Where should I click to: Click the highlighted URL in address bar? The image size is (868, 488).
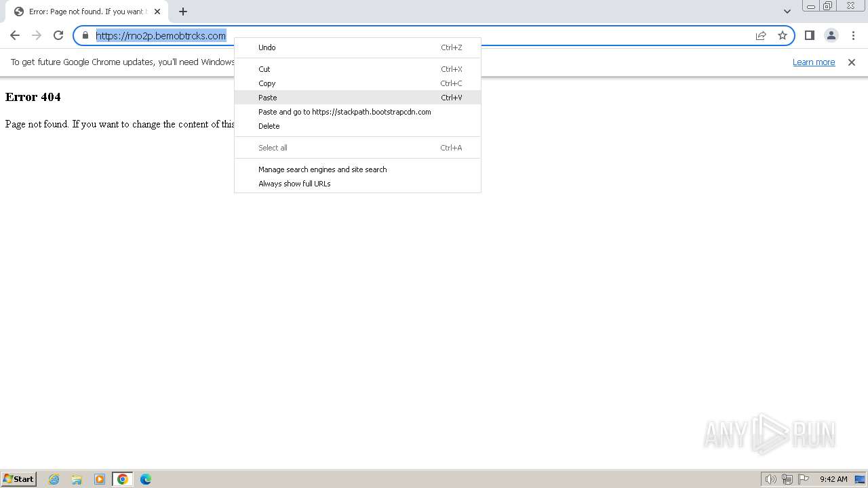pos(161,36)
